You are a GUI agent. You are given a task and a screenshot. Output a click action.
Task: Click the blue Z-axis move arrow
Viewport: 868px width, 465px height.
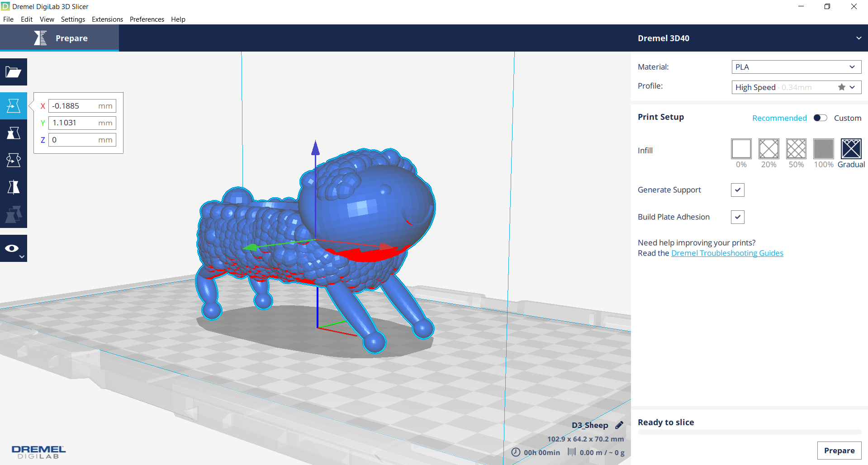(x=316, y=147)
